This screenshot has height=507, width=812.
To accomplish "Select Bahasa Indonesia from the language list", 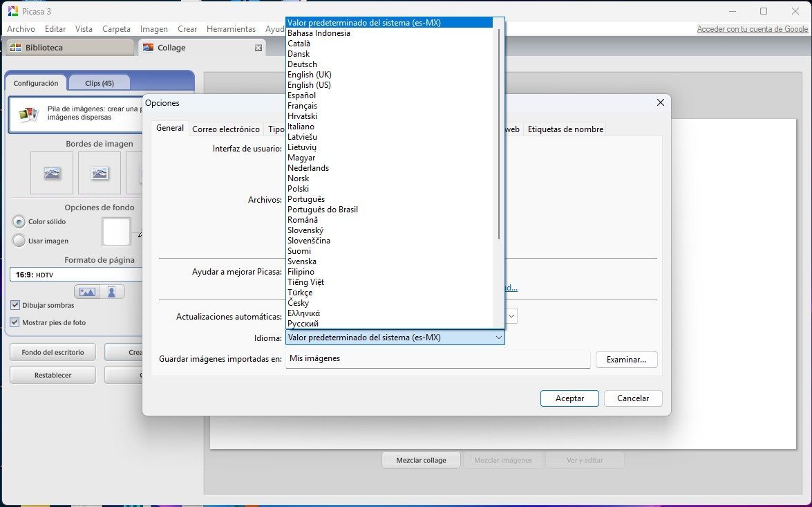I will click(x=390, y=33).
